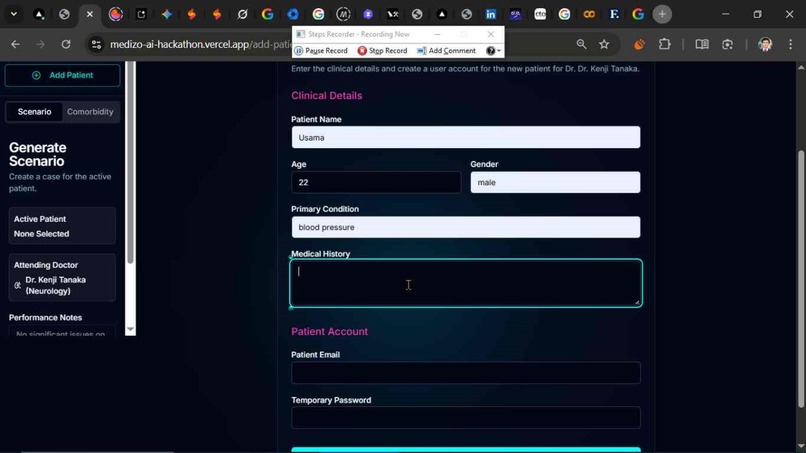
Task: Click the Age field showing 22
Action: [x=376, y=183]
